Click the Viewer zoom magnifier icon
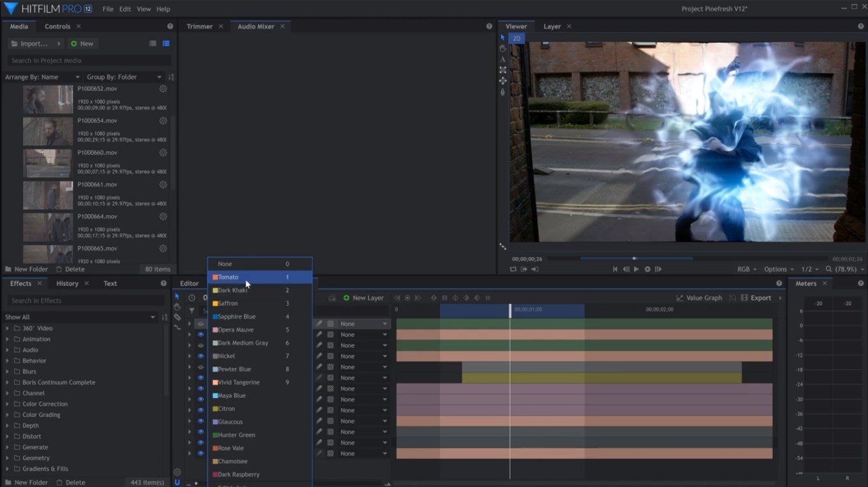 click(829, 269)
